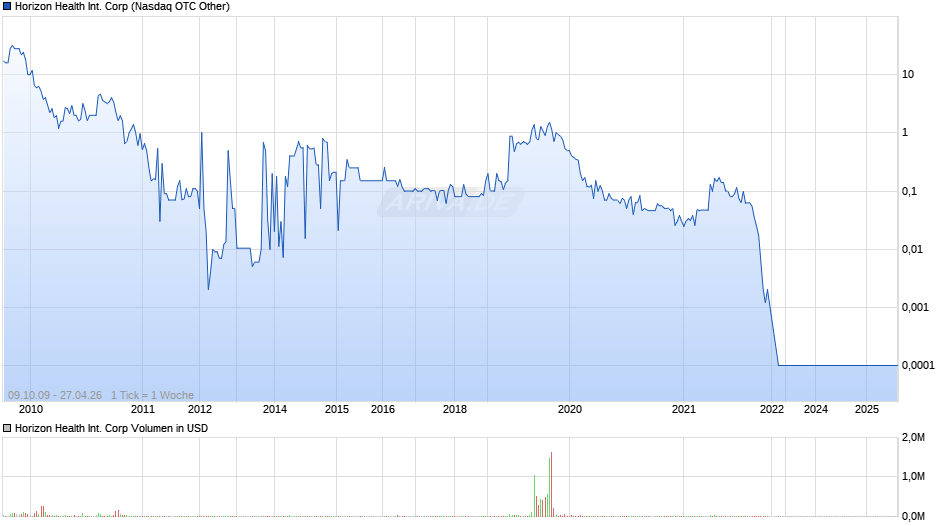
Task: Click the tallest red volume bar near 2020
Action: click(551, 484)
